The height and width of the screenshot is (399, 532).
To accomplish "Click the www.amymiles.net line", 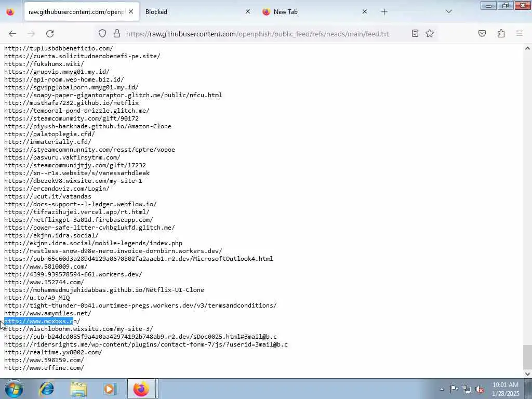I will [47, 313].
